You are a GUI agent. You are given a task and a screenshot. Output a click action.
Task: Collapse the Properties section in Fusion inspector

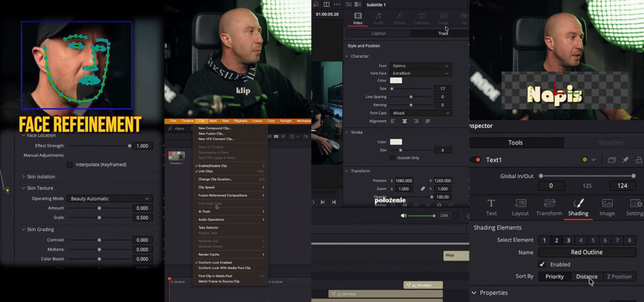[x=474, y=293]
